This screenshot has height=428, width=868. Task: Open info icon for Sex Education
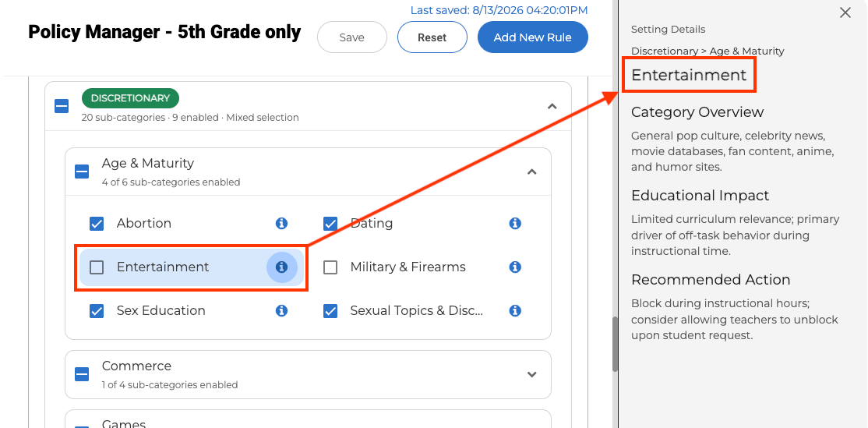click(282, 310)
